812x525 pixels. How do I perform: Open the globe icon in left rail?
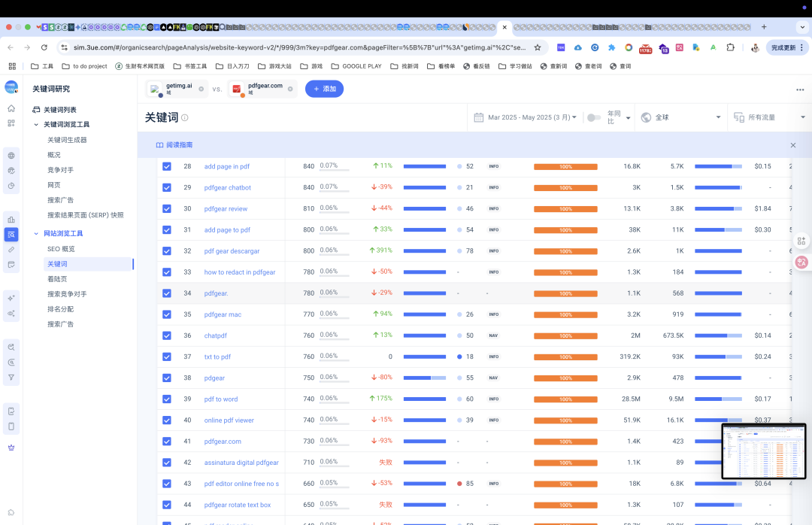click(11, 156)
